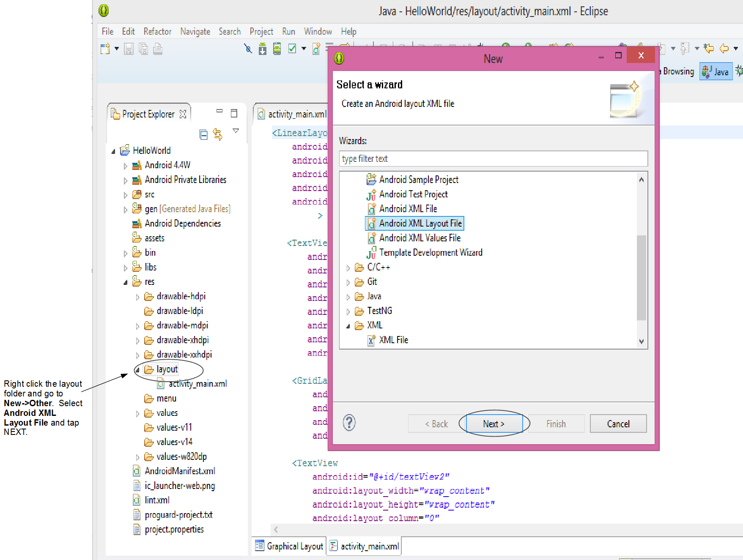Viewport: 743px width, 560px height.
Task: Open the Window menu
Action: pos(318,31)
